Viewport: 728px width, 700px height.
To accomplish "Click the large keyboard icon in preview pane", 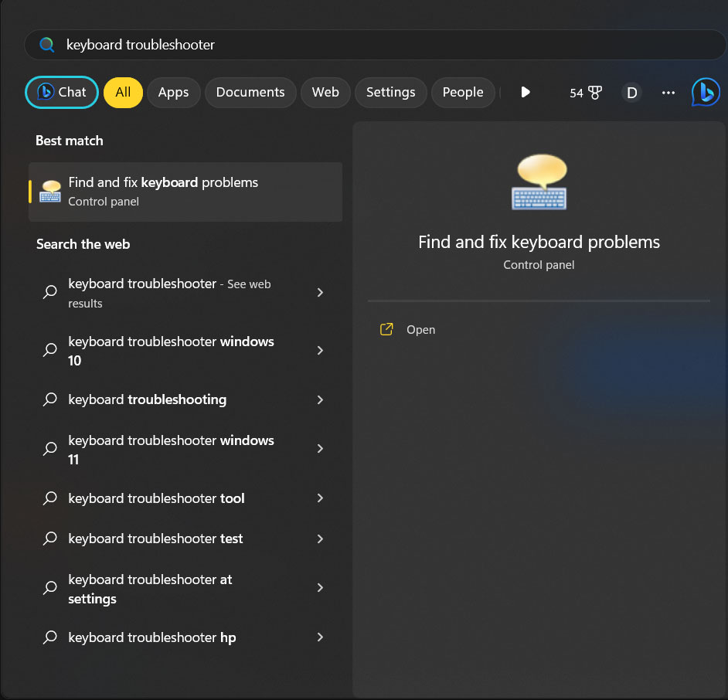I will 539,182.
